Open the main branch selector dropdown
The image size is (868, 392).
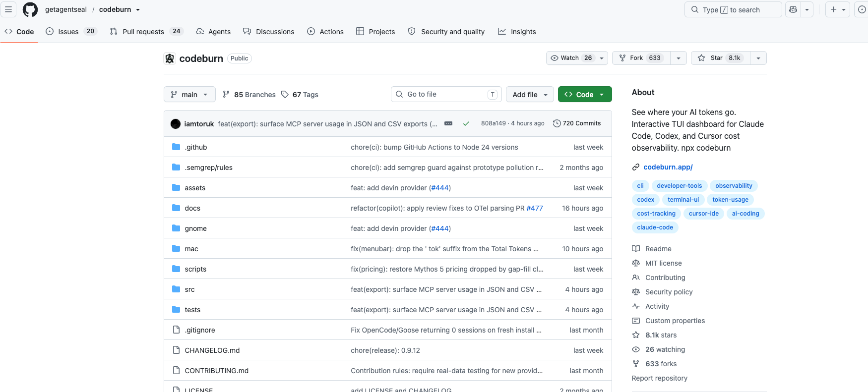pos(189,94)
